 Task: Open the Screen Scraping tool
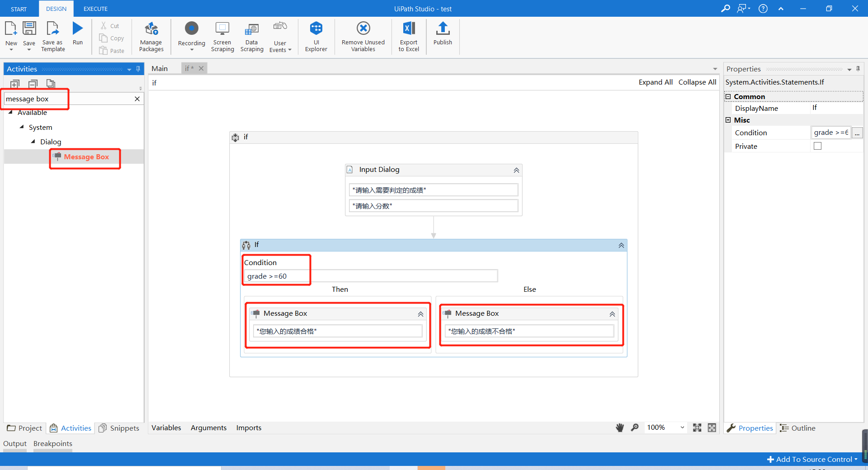[222, 36]
